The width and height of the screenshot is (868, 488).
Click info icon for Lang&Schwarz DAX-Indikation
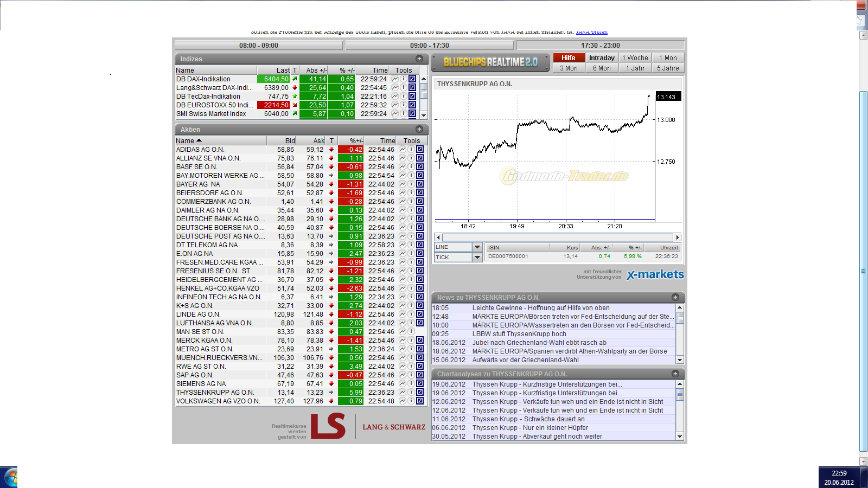pos(404,88)
